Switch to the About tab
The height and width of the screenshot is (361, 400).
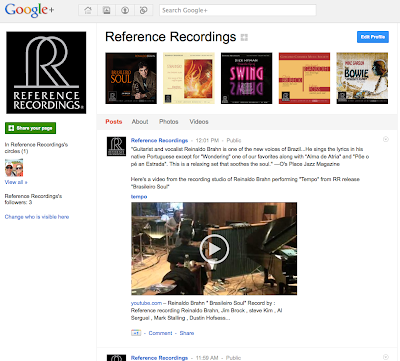click(140, 122)
